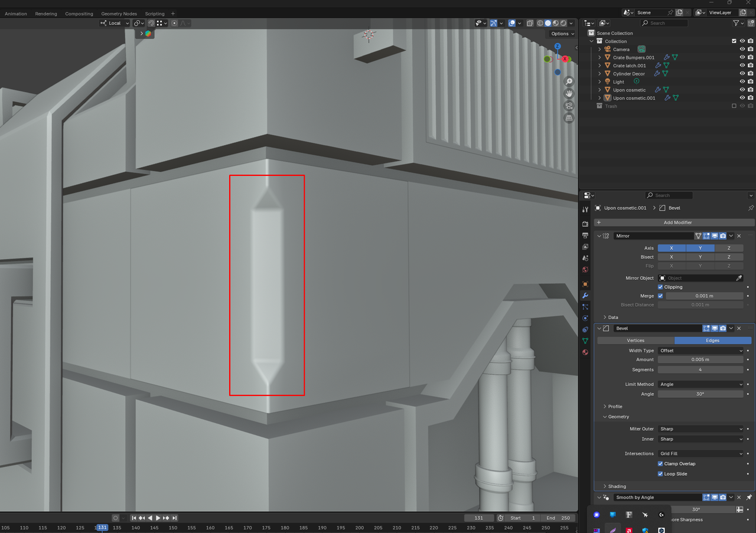
Task: Open the Intersections dropdown
Action: pos(700,454)
